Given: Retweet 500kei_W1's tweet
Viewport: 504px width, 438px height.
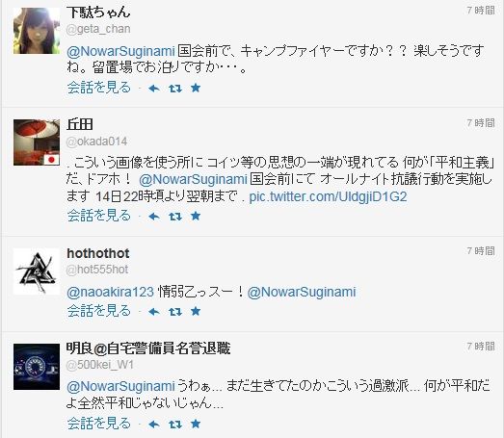Looking at the screenshot, I should 175,425.
